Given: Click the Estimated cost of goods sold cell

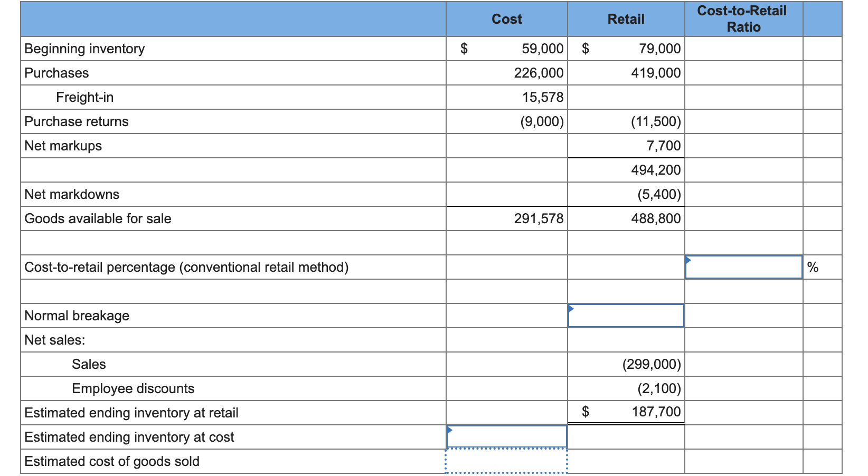Looking at the screenshot, I should (506, 461).
